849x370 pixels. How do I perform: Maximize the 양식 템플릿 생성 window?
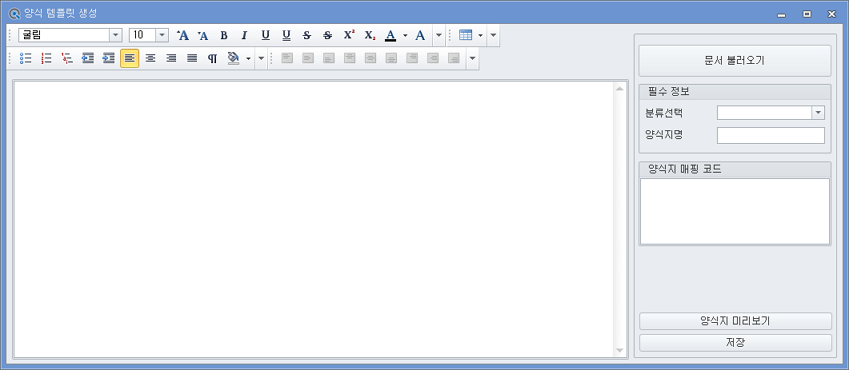coord(807,14)
